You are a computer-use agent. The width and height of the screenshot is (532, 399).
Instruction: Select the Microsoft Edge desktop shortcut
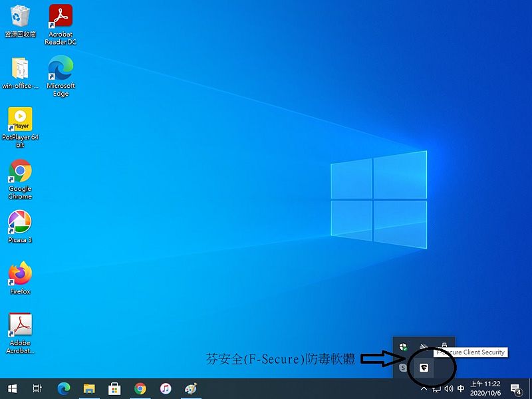(61, 76)
